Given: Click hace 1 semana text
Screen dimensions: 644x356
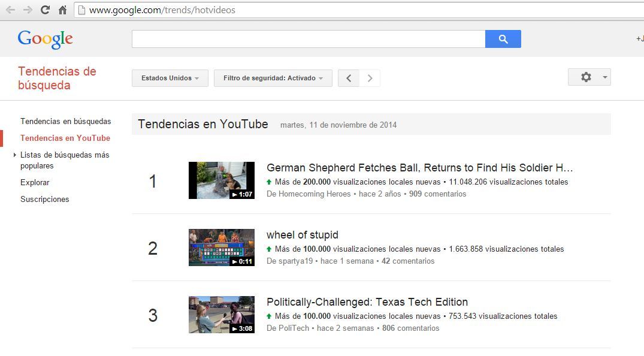Looking at the screenshot, I should click(x=347, y=261).
